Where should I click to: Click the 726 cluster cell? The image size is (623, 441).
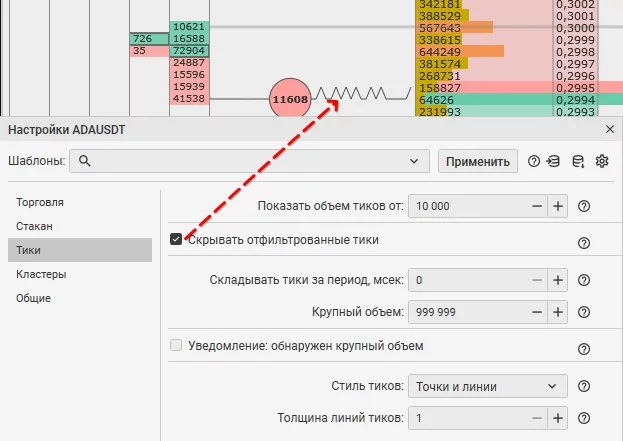pyautogui.click(x=149, y=39)
